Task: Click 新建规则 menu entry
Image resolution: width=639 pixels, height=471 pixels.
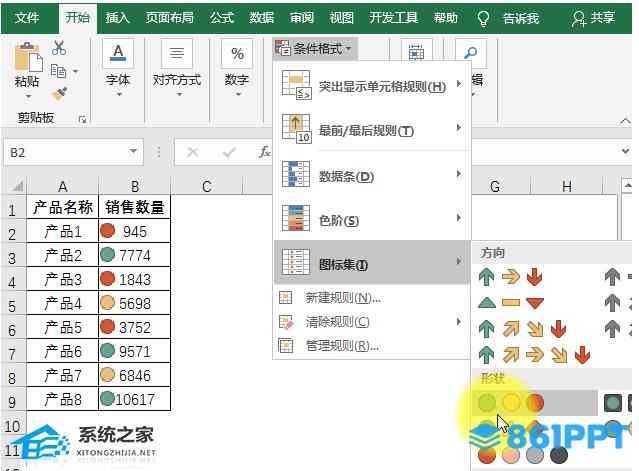Action: click(372, 298)
